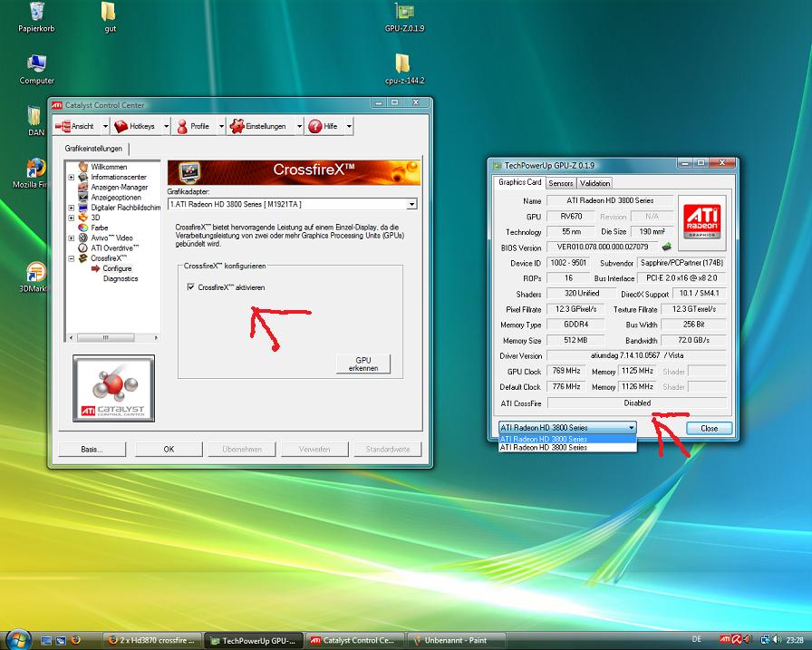The image size is (812, 650).
Task: Open the Profile toolbar button
Action: [x=193, y=126]
